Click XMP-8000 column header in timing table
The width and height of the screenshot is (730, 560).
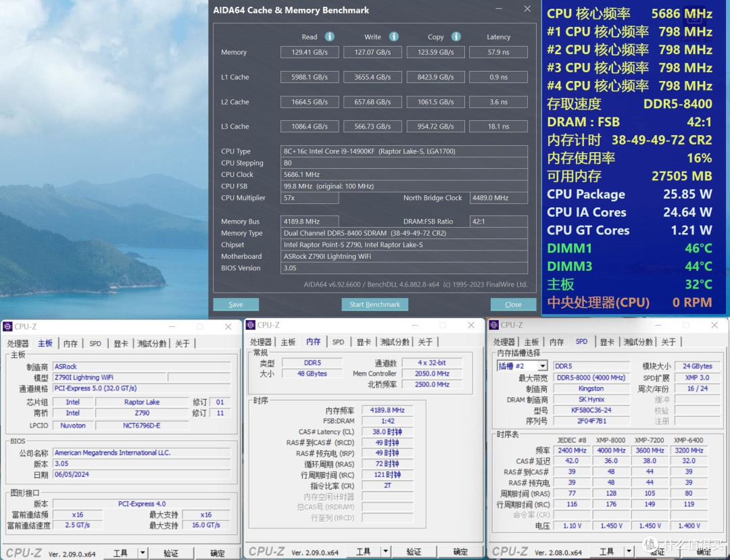611,440
